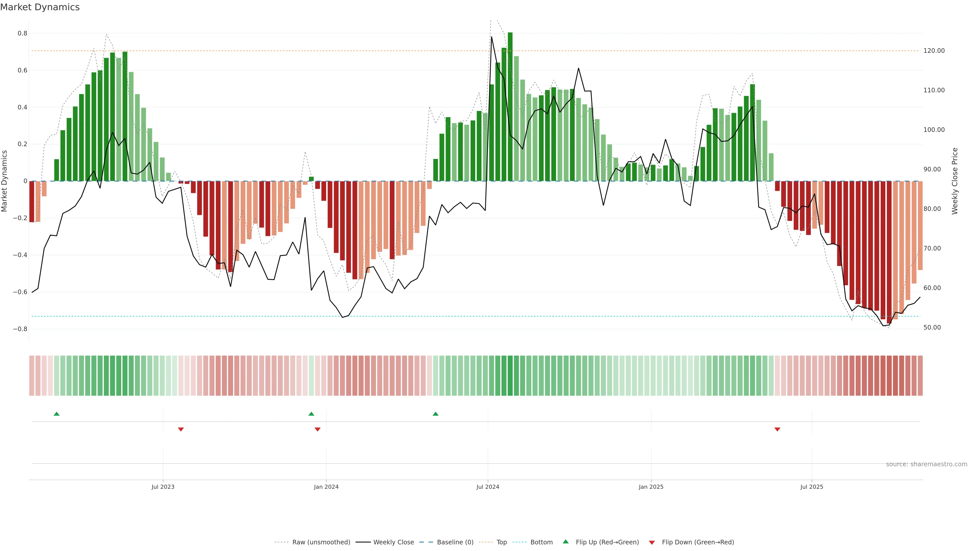Click the green Flip Up marker before Jan 2024
Screen dimensions: 980x551
point(311,414)
